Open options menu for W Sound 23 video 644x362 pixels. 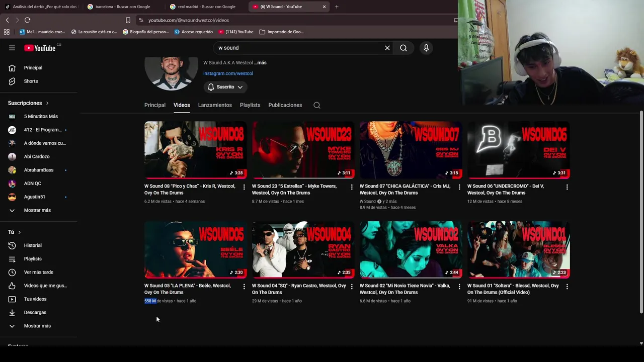click(352, 187)
